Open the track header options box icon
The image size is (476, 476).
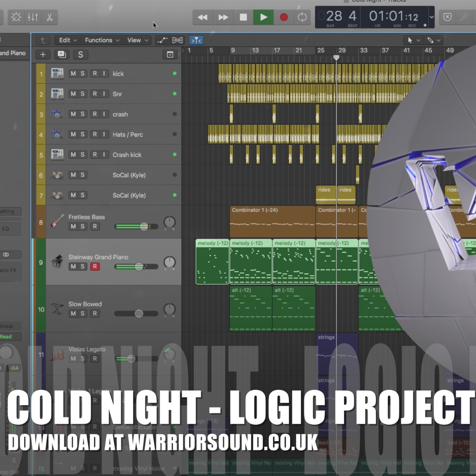point(170,55)
